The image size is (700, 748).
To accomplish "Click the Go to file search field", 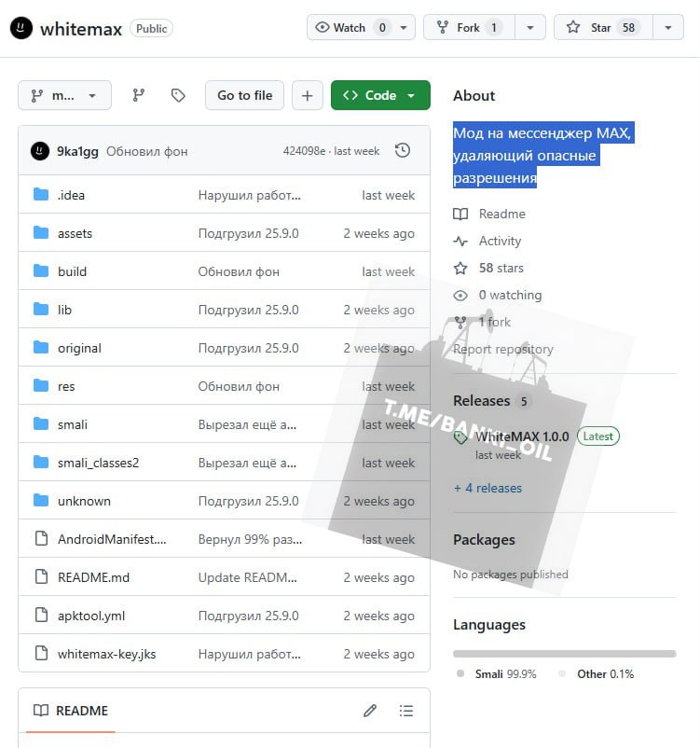I will tap(244, 95).
